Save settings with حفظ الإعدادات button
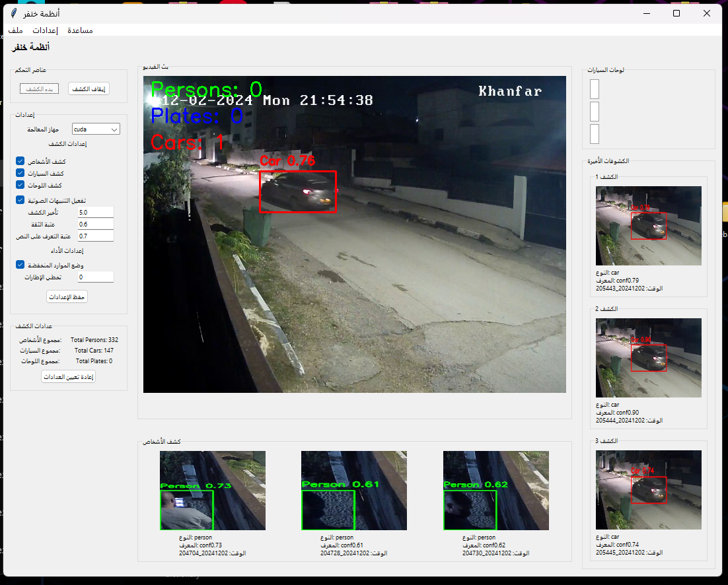The image size is (728, 585). tap(67, 297)
